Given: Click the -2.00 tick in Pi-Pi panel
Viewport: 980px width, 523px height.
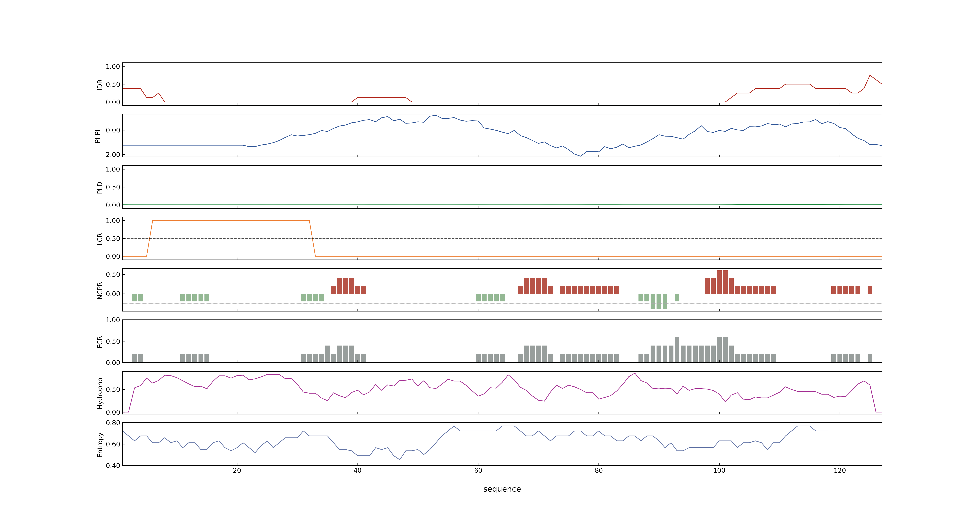Looking at the screenshot, I should [x=111, y=155].
